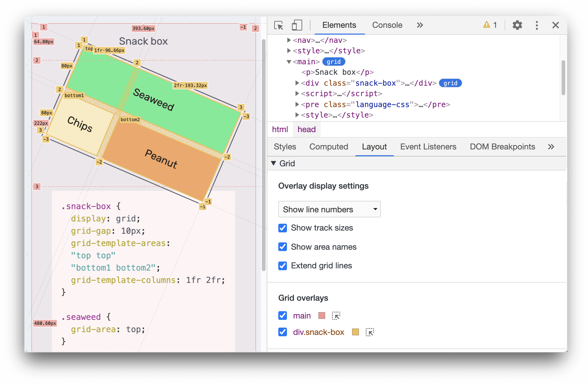The height and width of the screenshot is (385, 588).
Task: Toggle Show track sizes checkbox
Action: coord(282,227)
